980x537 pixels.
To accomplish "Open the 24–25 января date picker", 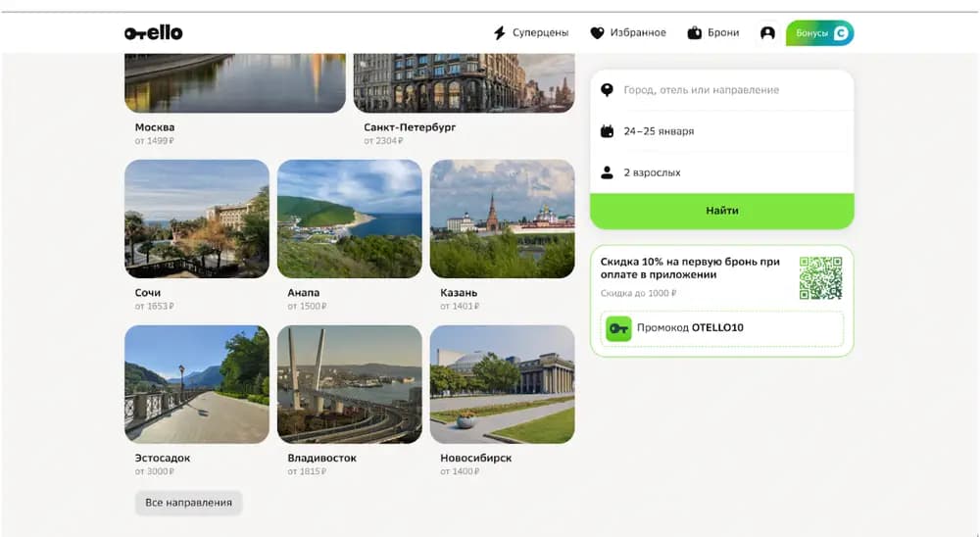I will pos(722,131).
